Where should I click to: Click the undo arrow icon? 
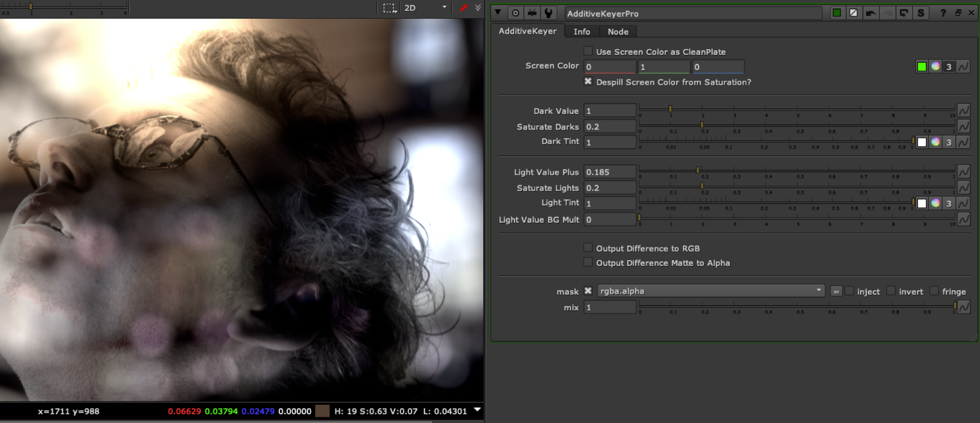(870, 13)
